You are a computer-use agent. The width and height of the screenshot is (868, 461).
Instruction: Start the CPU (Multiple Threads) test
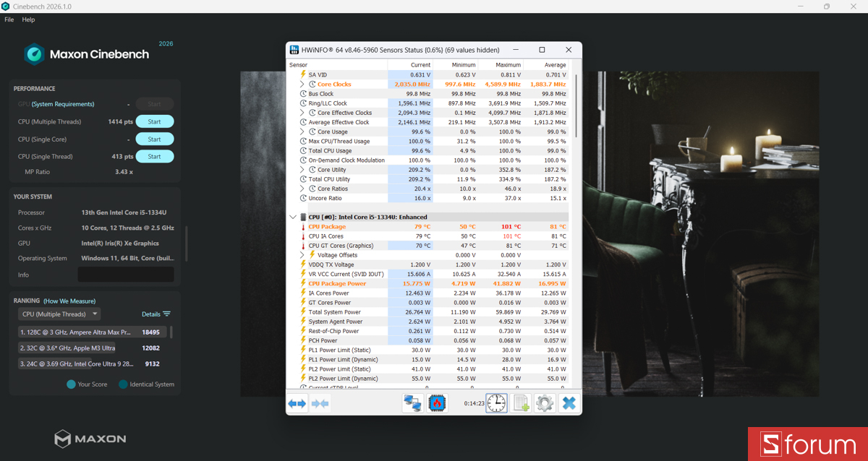tap(154, 121)
